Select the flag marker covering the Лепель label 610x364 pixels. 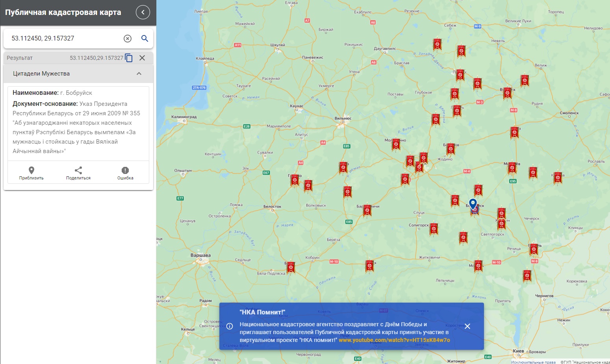(457, 111)
